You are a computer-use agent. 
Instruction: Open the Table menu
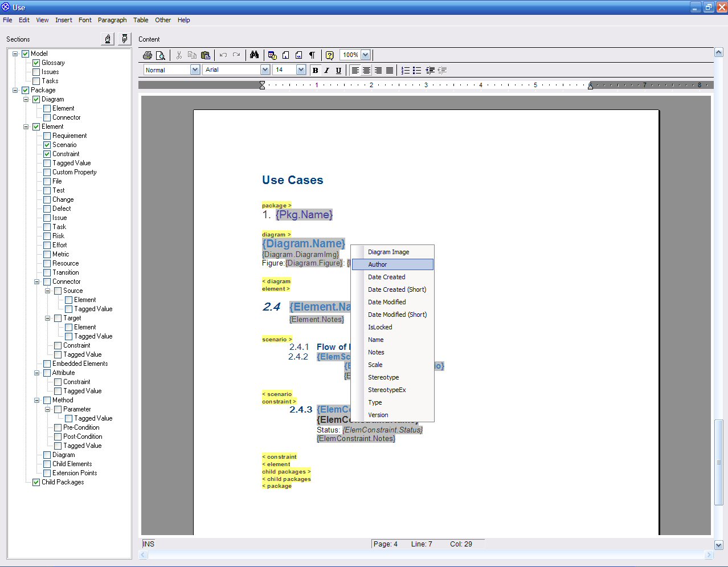tap(141, 20)
